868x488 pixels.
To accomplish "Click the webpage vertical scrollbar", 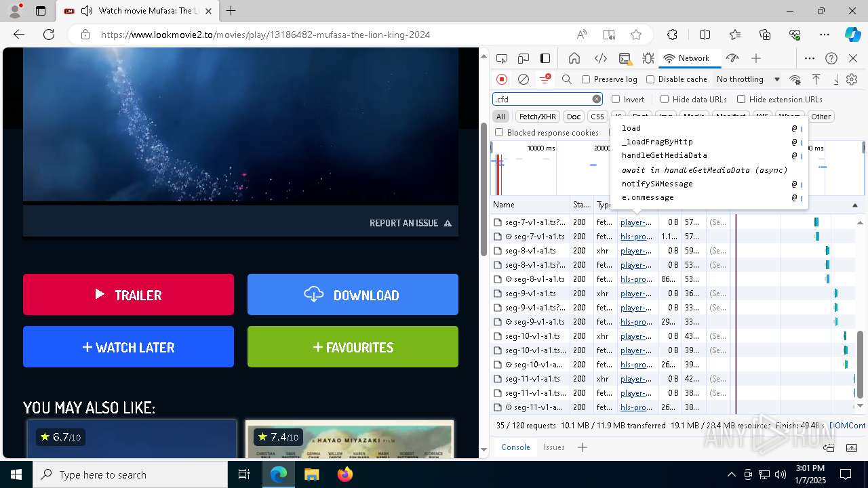I will [484, 188].
